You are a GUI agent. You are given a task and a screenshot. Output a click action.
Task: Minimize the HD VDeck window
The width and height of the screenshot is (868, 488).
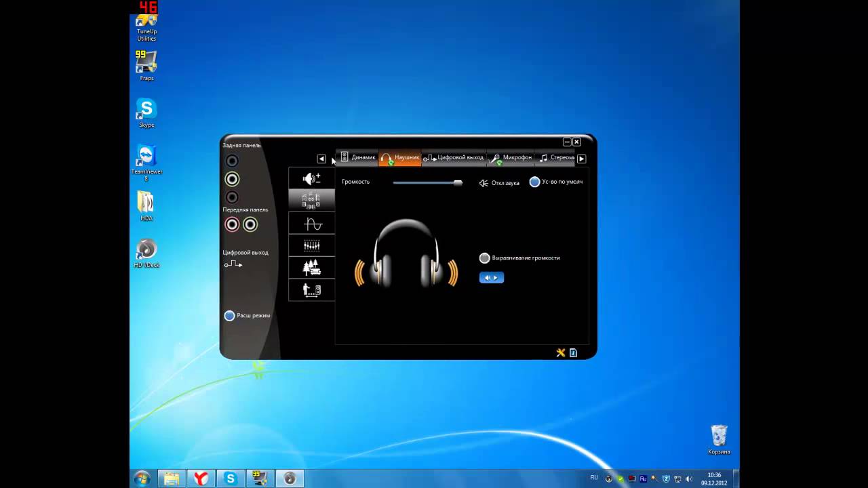(567, 142)
